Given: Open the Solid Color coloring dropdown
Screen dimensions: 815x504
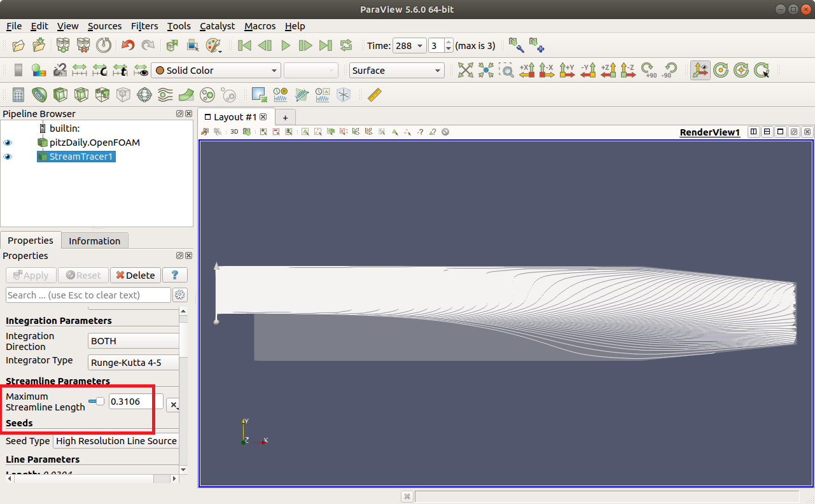Looking at the screenshot, I should point(216,70).
